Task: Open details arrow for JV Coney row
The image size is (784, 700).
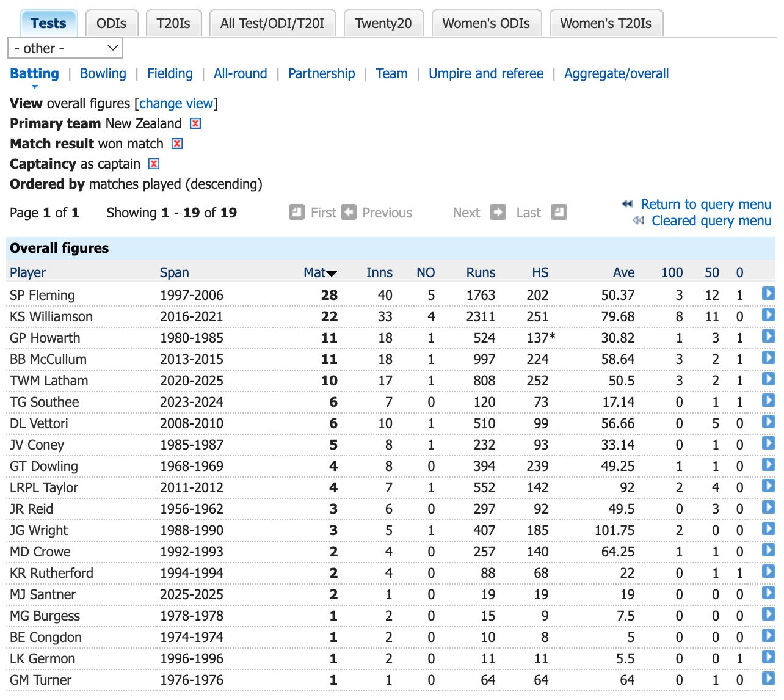Action: [769, 443]
